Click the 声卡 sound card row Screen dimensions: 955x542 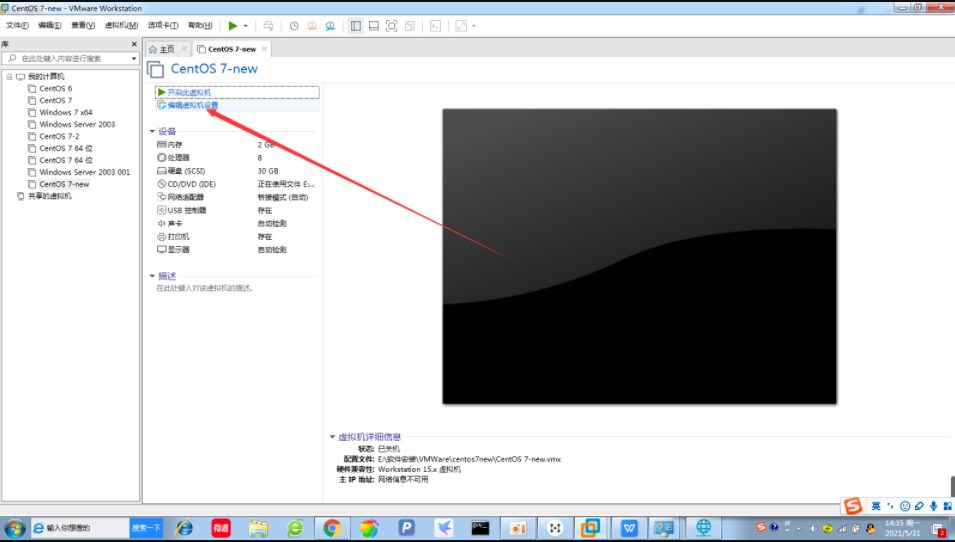point(236,223)
